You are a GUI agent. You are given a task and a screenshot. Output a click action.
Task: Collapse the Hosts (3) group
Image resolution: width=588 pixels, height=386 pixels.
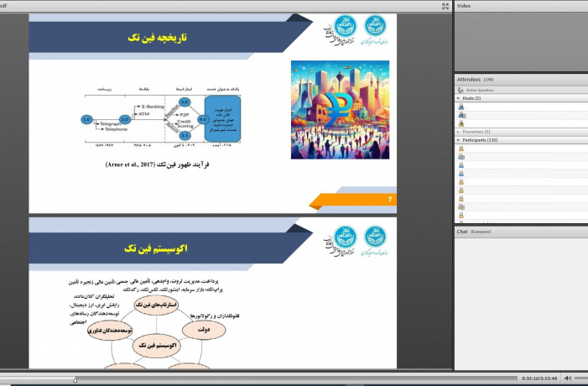point(458,98)
